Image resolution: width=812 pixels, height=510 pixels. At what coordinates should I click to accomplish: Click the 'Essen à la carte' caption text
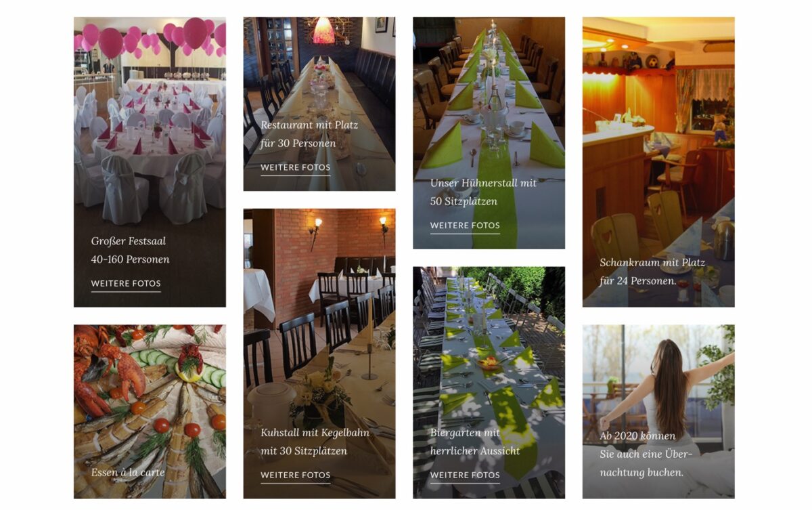tap(128, 472)
